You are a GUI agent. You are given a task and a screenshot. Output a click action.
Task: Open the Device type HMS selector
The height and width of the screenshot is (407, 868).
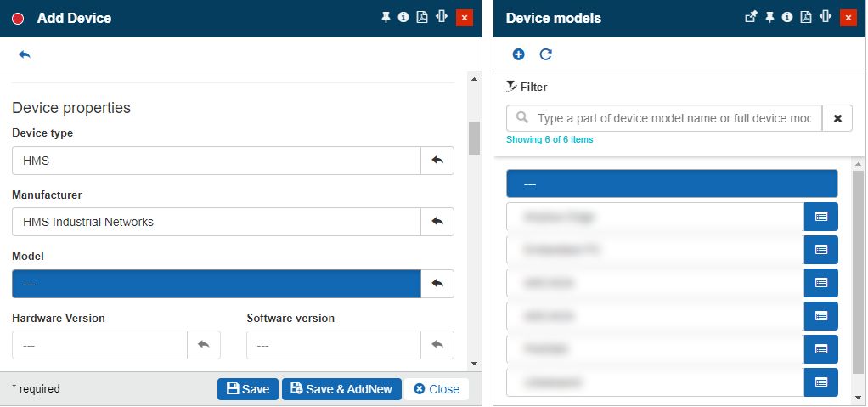(x=216, y=161)
